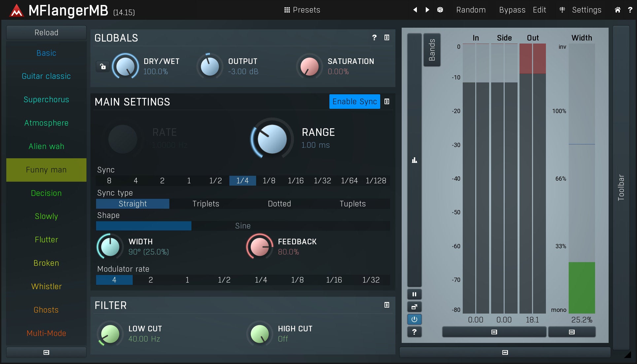Collapse the Main Settings panel

tap(387, 102)
